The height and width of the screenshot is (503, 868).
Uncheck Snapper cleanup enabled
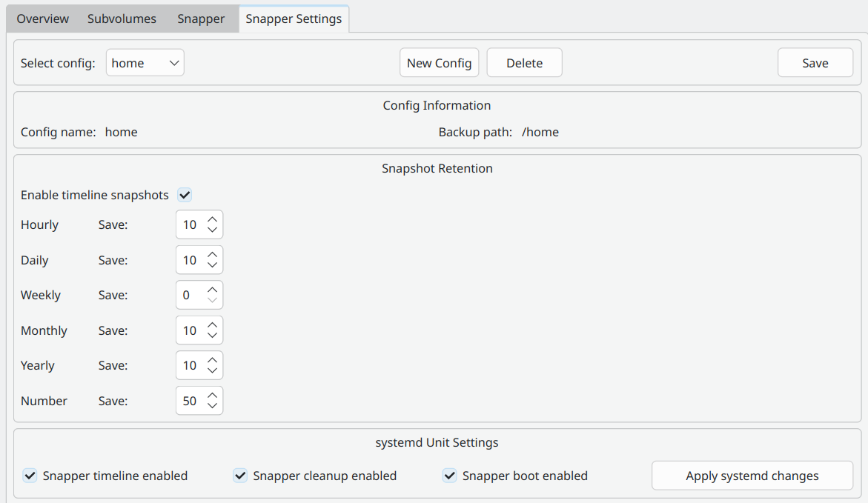coord(240,475)
